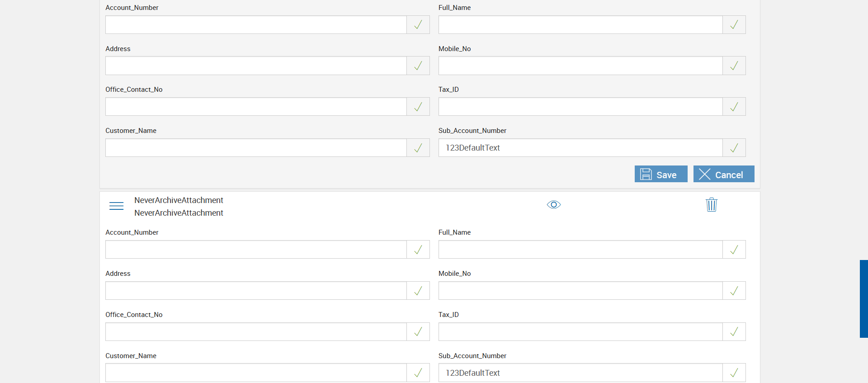Click the checkmark beside Address above the Save button
This screenshot has width=868, height=383.
418,66
